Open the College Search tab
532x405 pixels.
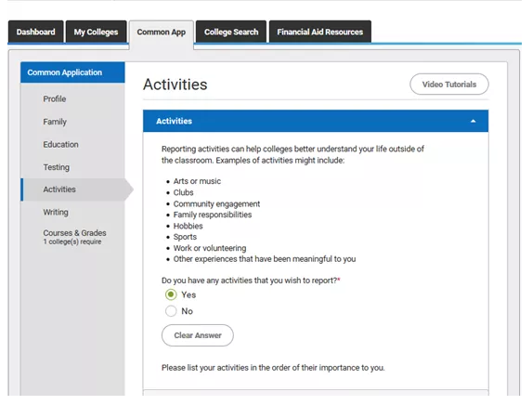tap(231, 32)
